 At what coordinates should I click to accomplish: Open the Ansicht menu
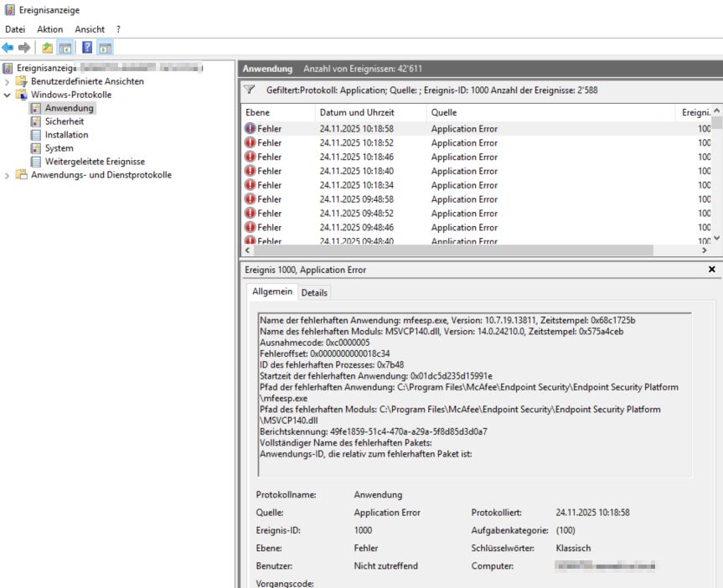click(90, 29)
